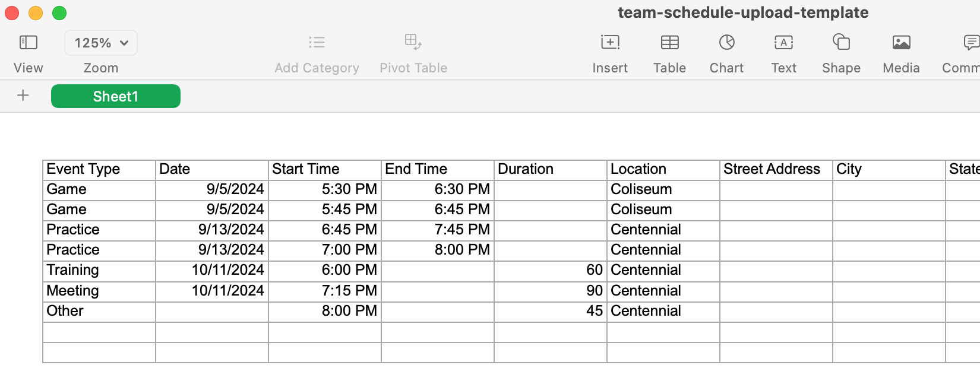Open the Shape picker icon
980x381 pixels.
pos(841,43)
